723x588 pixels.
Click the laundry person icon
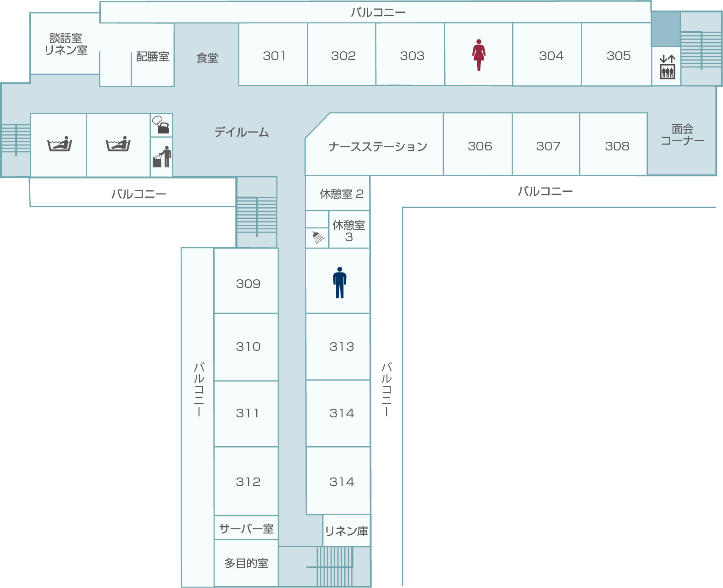[x=162, y=157]
